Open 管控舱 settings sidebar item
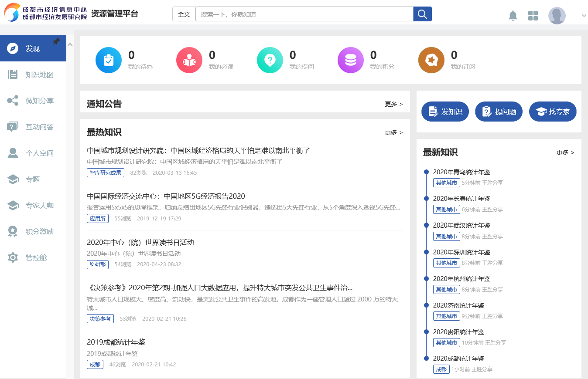This screenshot has height=379, width=588. coord(33,257)
